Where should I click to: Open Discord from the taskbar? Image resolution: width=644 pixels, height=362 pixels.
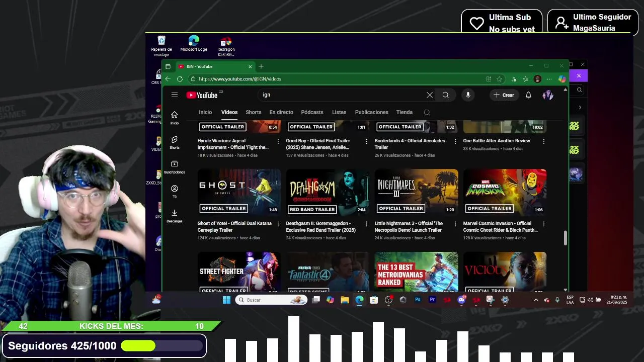(461, 300)
